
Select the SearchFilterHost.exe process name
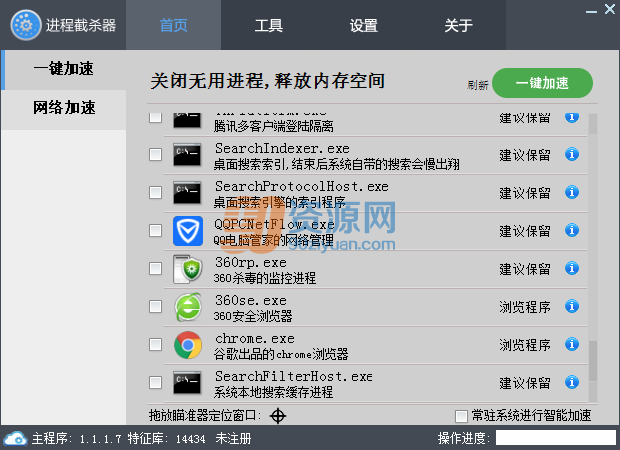(x=294, y=376)
